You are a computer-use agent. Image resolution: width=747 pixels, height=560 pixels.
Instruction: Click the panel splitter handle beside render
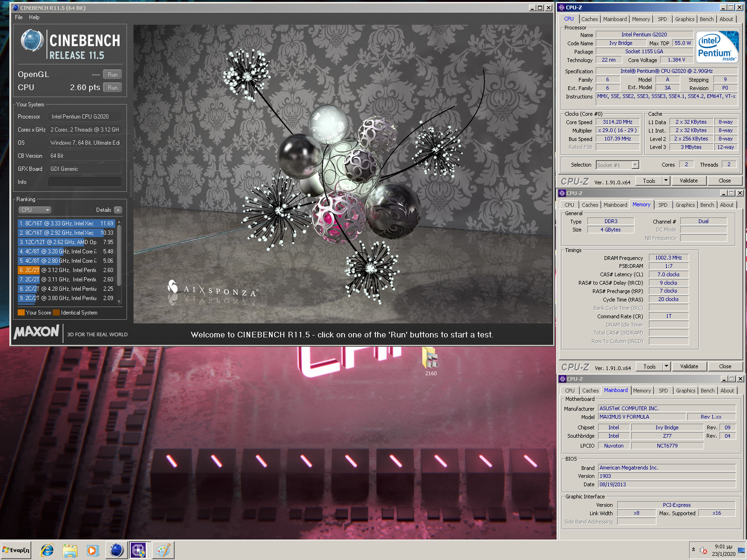tap(131, 183)
